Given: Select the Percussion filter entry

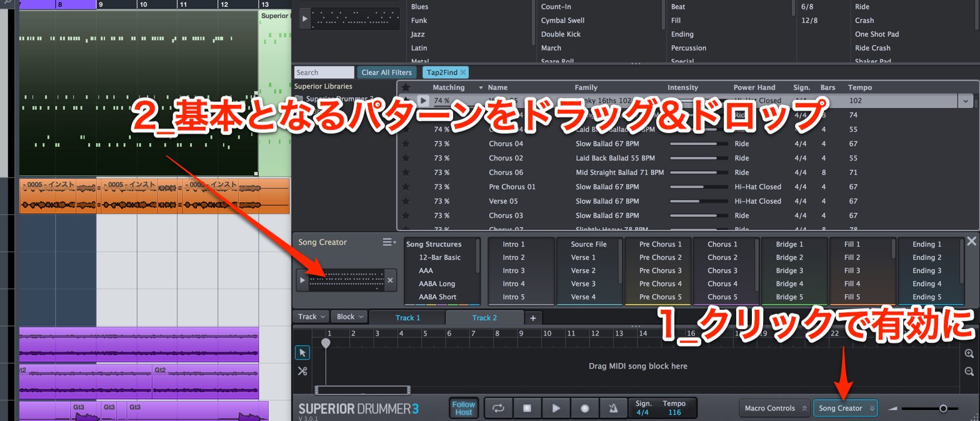Looking at the screenshot, I should click(688, 48).
